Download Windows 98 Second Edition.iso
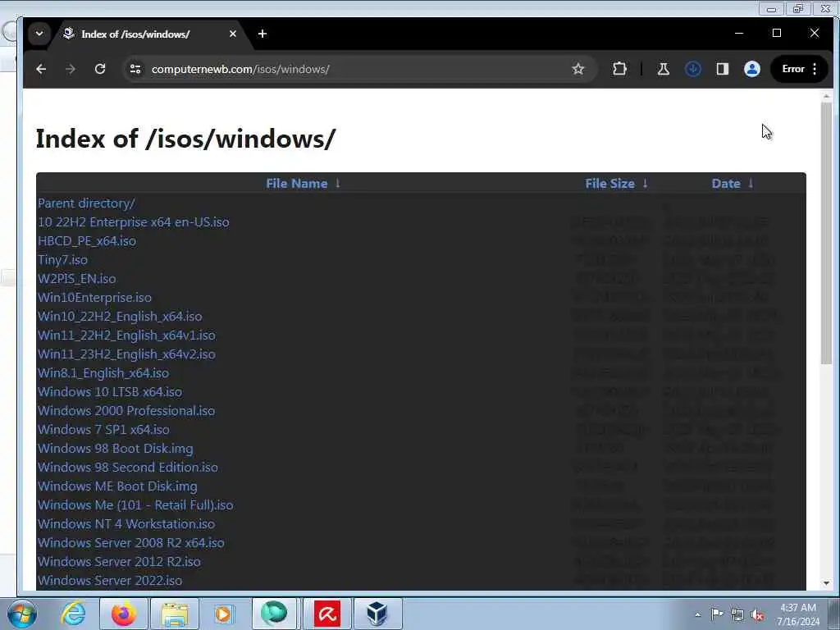Viewport: 840px width, 630px height. pyautogui.click(x=127, y=467)
